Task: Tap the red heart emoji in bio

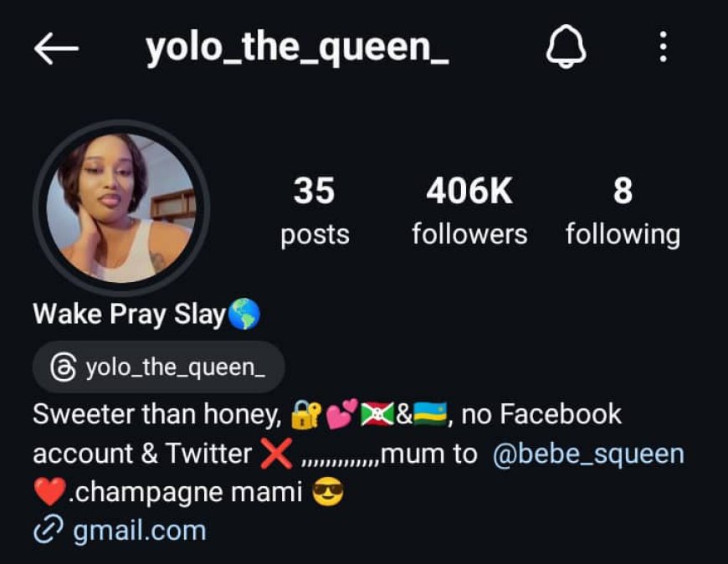Action: click(49, 491)
